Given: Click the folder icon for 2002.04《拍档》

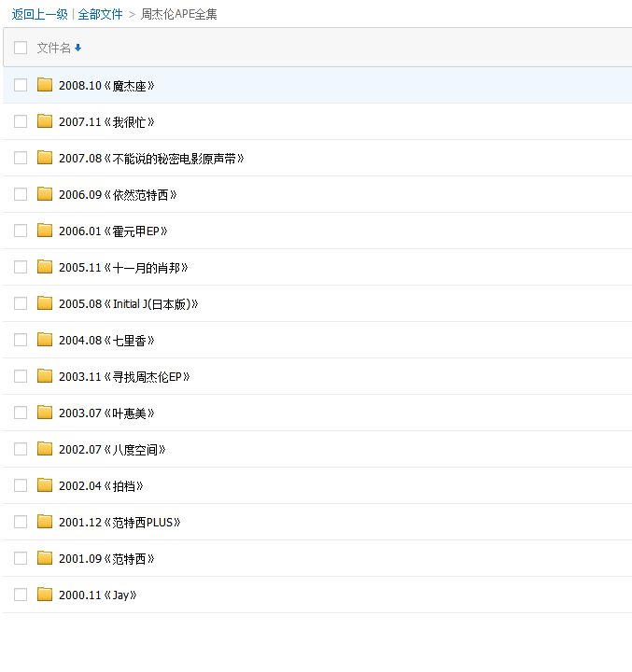Looking at the screenshot, I should point(45,485).
